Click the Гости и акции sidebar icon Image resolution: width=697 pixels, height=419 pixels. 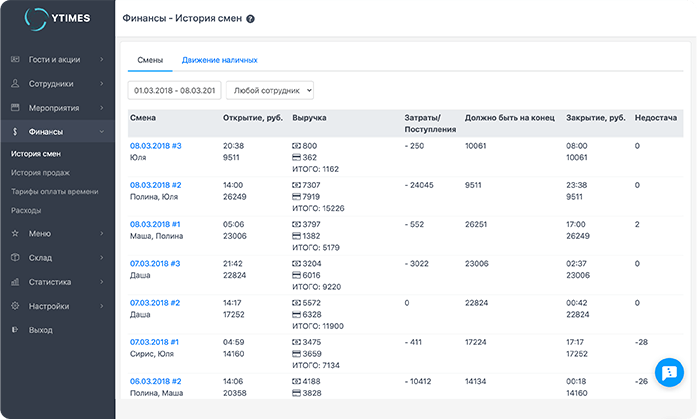15,59
